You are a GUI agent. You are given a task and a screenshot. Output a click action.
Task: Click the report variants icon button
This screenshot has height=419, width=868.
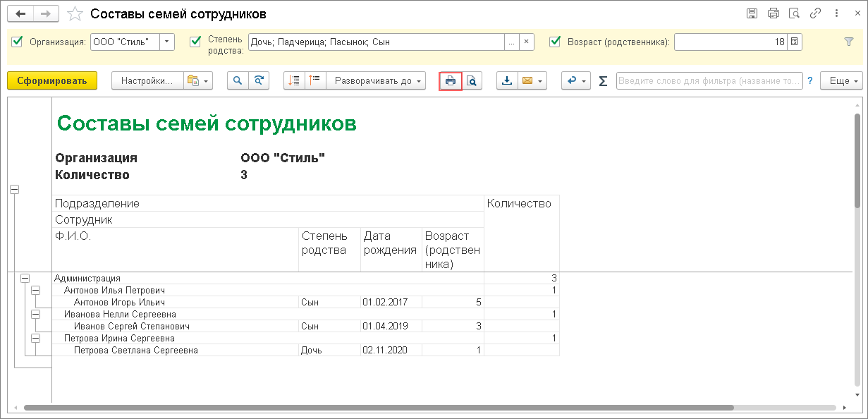coord(197,81)
